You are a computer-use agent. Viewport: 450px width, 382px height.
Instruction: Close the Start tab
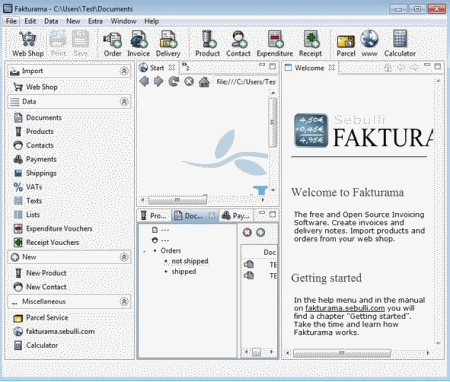172,68
